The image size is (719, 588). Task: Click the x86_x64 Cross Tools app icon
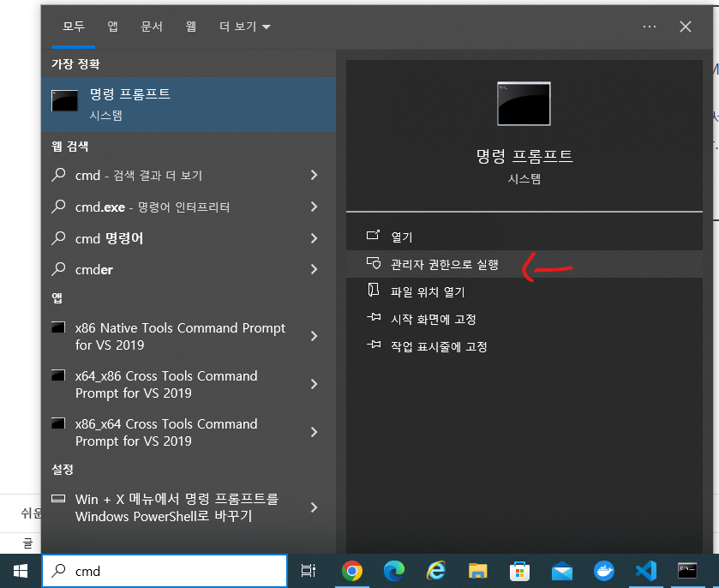tap(58, 423)
